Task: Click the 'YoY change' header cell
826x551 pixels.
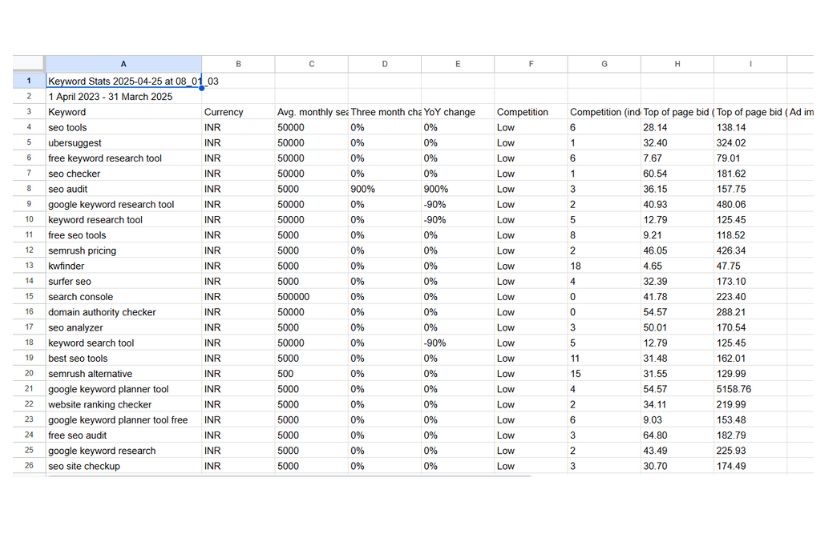Action: pos(458,112)
